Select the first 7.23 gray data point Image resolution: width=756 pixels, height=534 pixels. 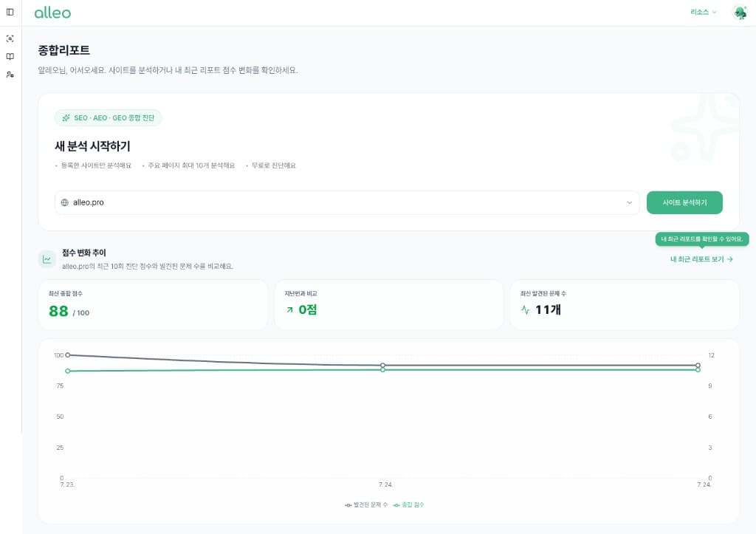tap(67, 355)
